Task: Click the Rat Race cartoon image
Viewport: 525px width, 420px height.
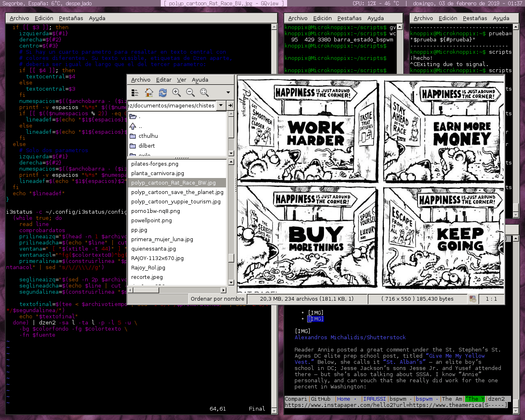Action: pos(371,184)
